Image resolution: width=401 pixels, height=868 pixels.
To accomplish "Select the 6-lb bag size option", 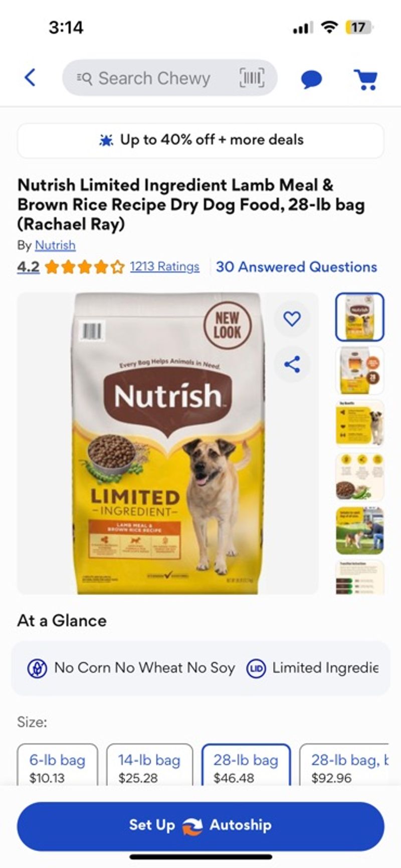I will (x=57, y=767).
